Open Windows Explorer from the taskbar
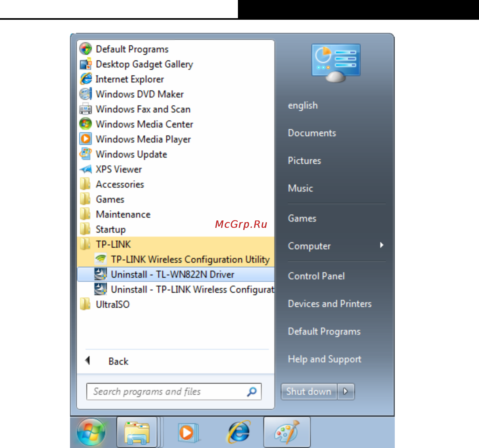Image resolution: width=479 pixels, height=448 pixels. point(137,432)
